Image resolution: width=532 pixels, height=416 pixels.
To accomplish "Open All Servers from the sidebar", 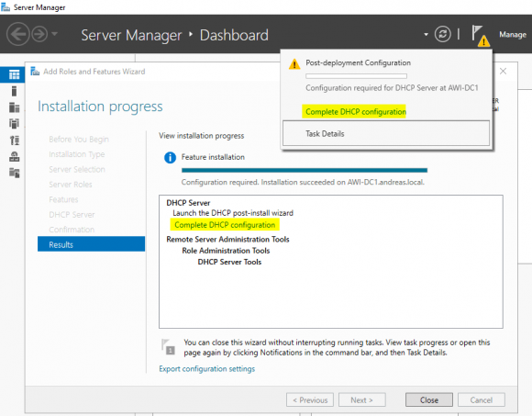I will [14, 107].
